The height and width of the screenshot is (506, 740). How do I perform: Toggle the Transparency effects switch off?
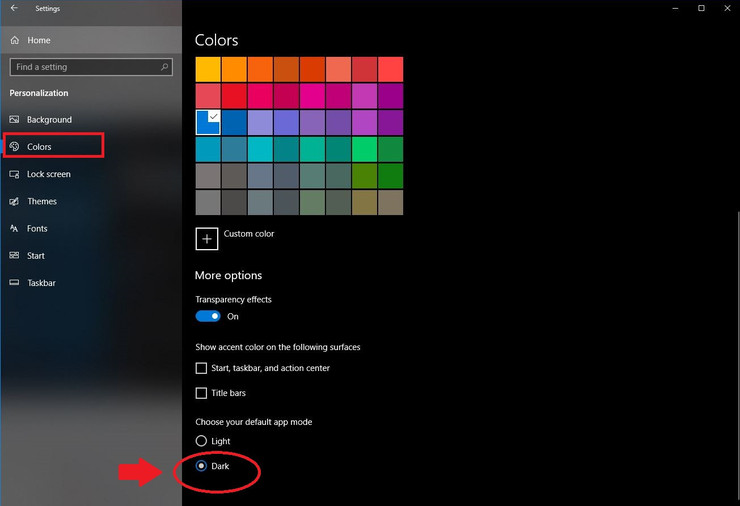tap(208, 316)
